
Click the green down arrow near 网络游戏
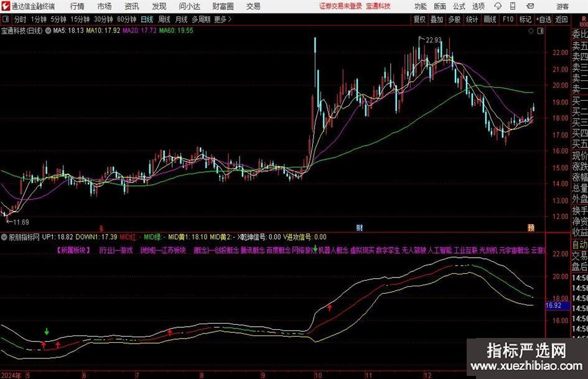pyautogui.click(x=315, y=248)
